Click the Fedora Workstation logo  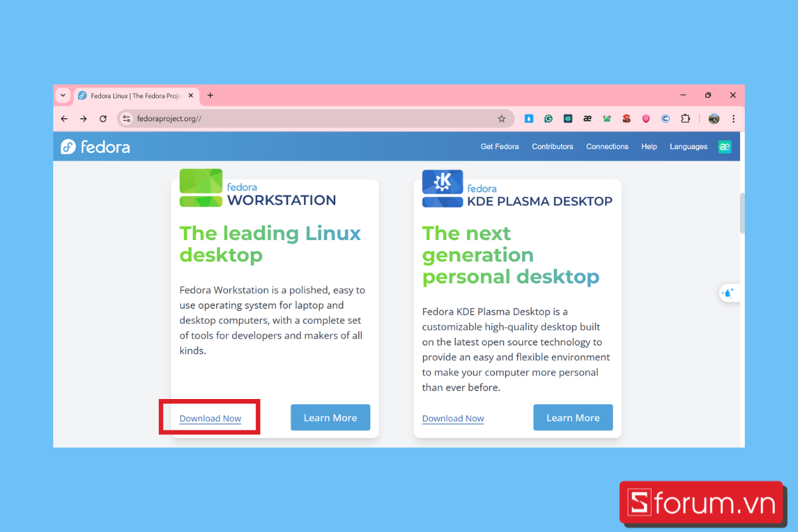[258, 188]
